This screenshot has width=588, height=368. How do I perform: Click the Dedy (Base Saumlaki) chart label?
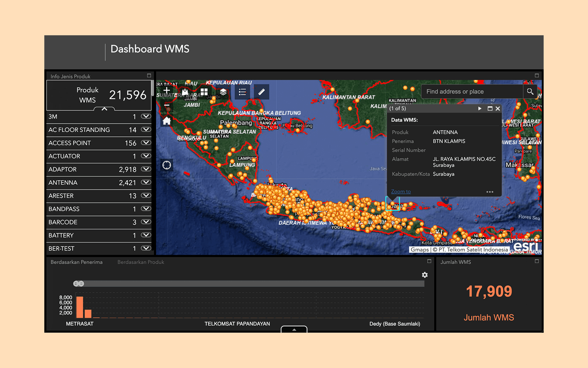395,324
